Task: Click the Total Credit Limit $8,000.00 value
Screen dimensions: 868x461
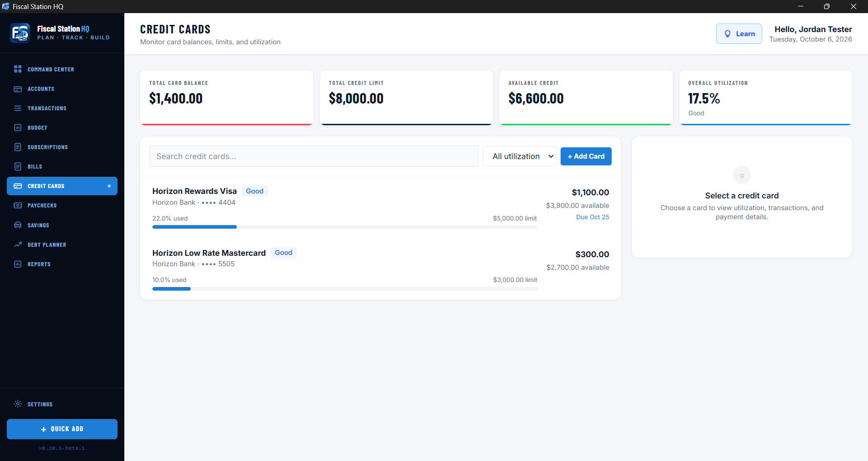Action: pyautogui.click(x=356, y=99)
